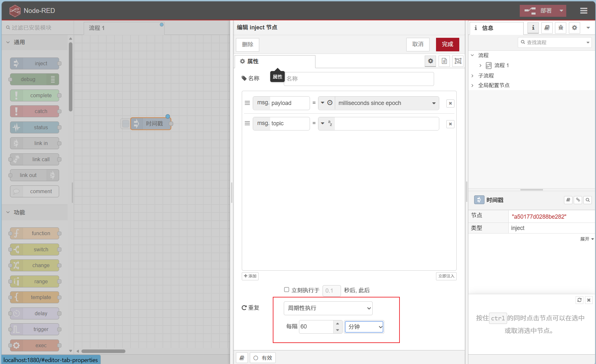596x364 pixels.
Task: Expand node details with 展开
Action: click(587, 239)
